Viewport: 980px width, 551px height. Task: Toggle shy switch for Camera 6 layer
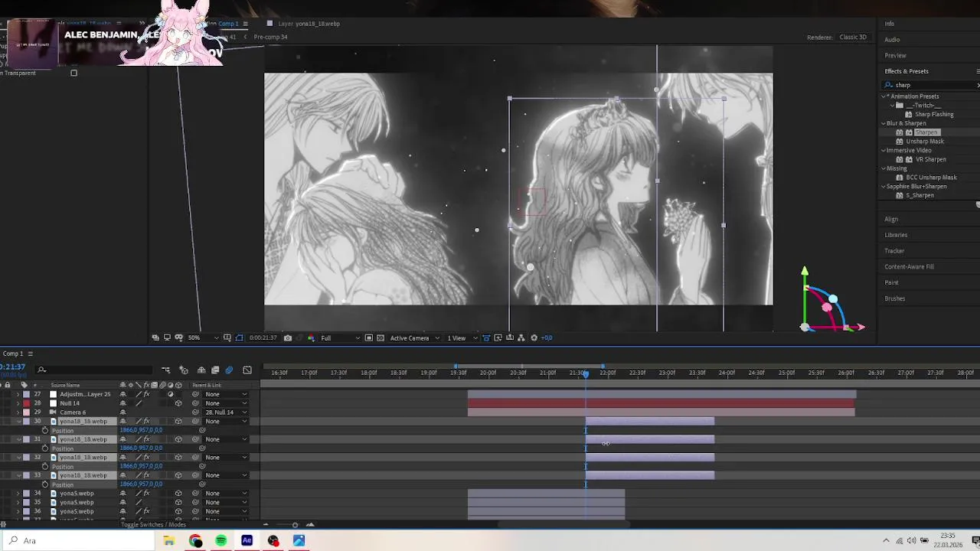coord(122,412)
